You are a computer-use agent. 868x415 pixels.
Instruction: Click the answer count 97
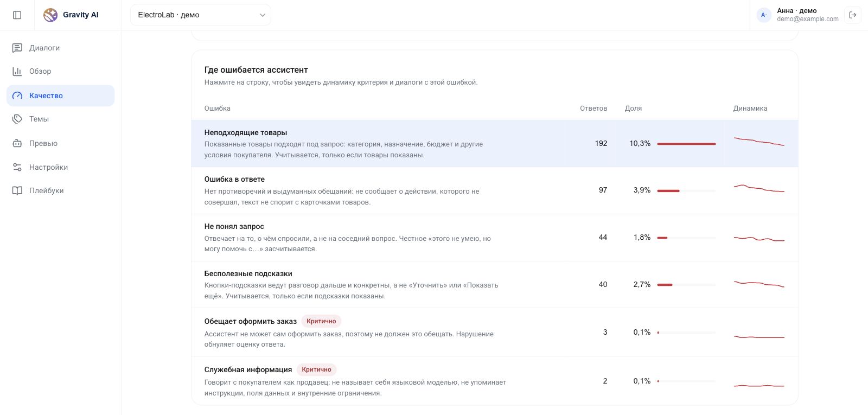[603, 190]
